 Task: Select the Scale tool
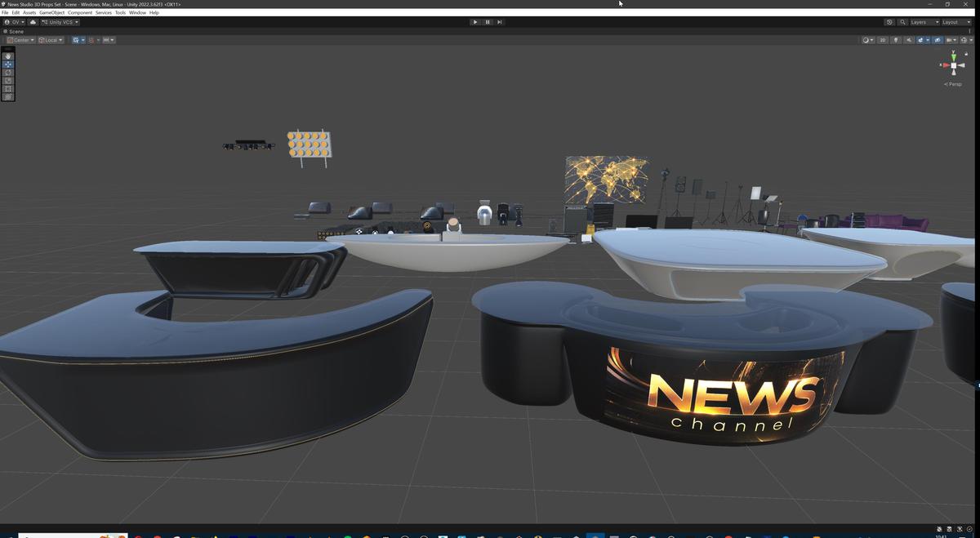tap(8, 80)
